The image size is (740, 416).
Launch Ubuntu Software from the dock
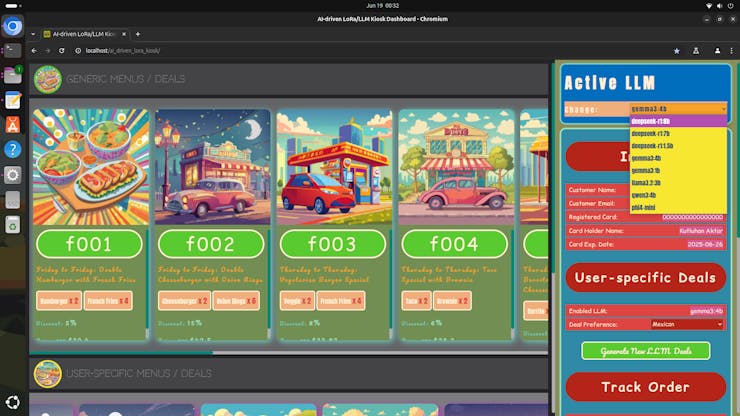click(x=13, y=125)
